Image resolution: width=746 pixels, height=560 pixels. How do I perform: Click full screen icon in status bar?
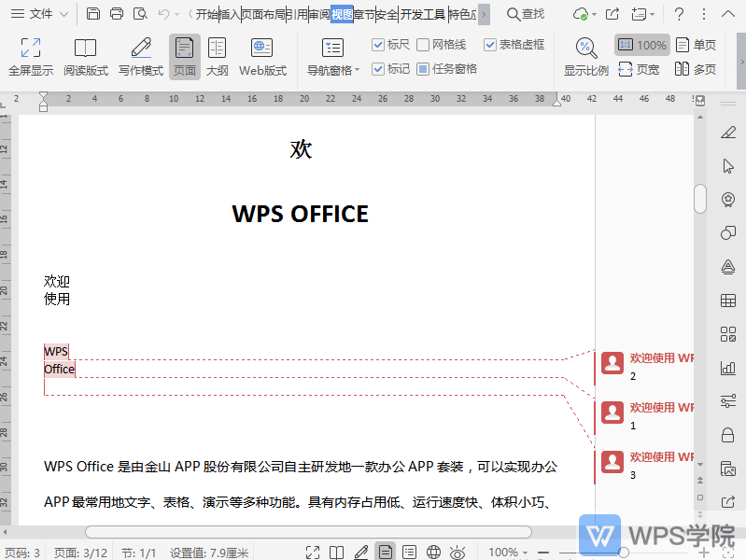(x=313, y=553)
